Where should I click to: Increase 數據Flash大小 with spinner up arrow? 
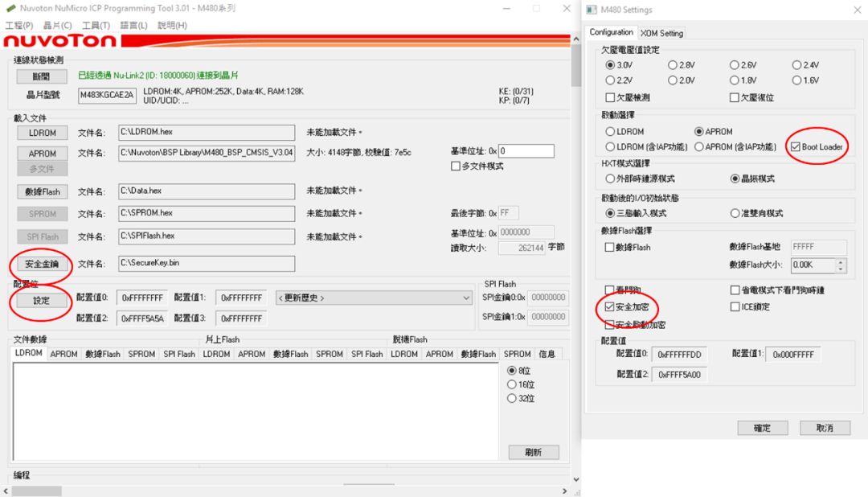pyautogui.click(x=841, y=261)
